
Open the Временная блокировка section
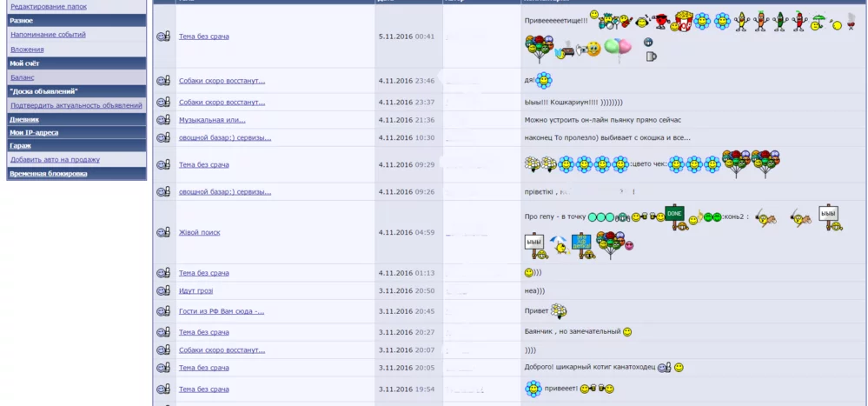(48, 173)
